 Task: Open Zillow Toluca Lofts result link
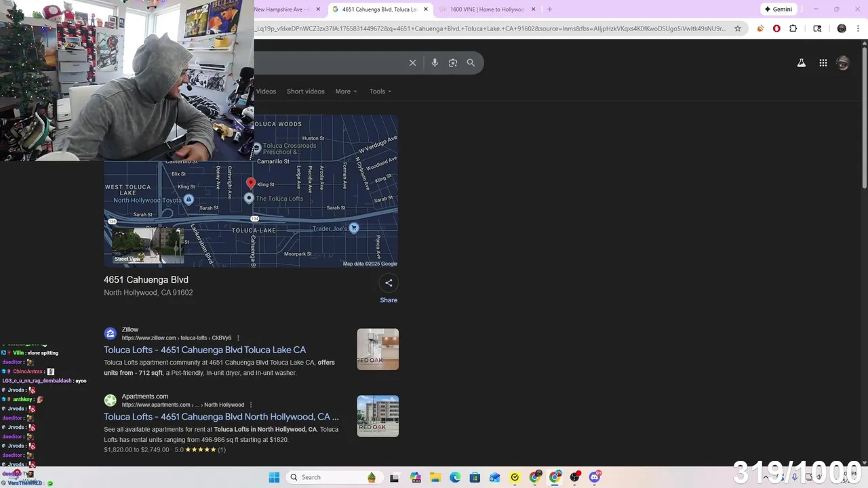click(205, 350)
